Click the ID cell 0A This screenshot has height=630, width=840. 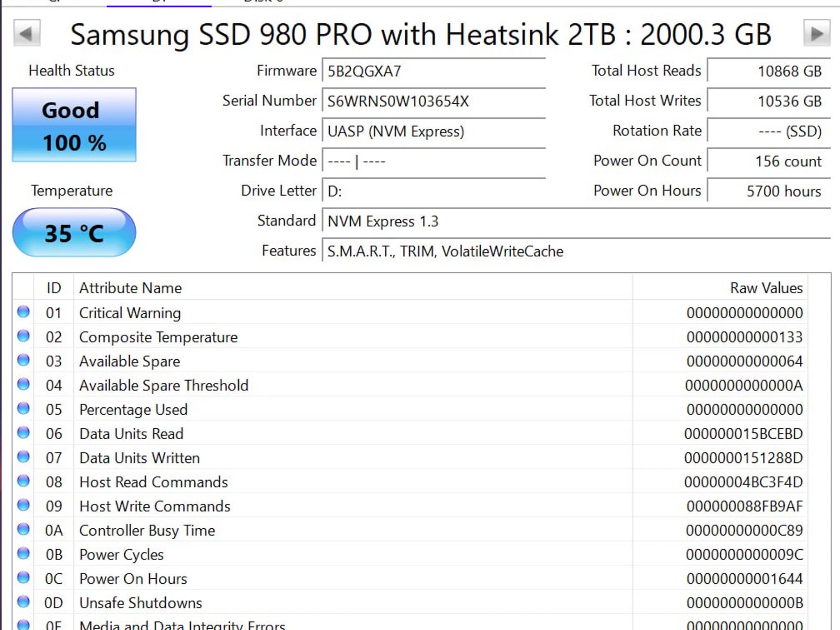(x=54, y=531)
